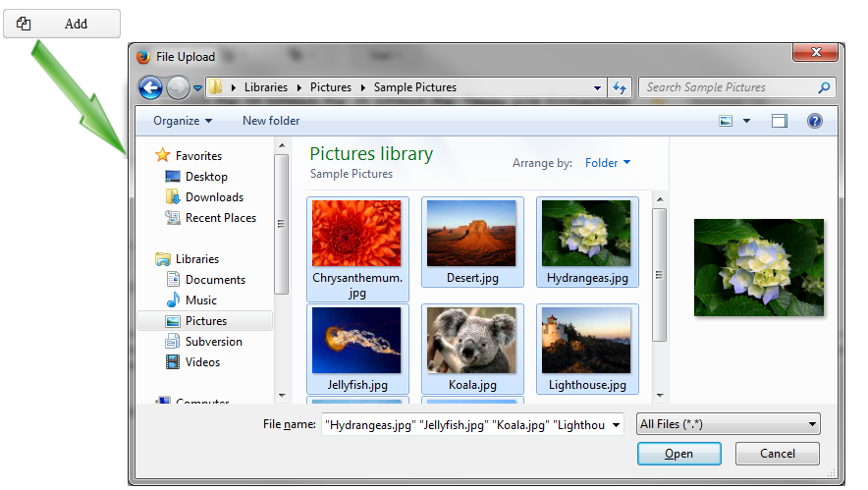Click the Add button with the copy icon
868x490 pixels.
62,24
